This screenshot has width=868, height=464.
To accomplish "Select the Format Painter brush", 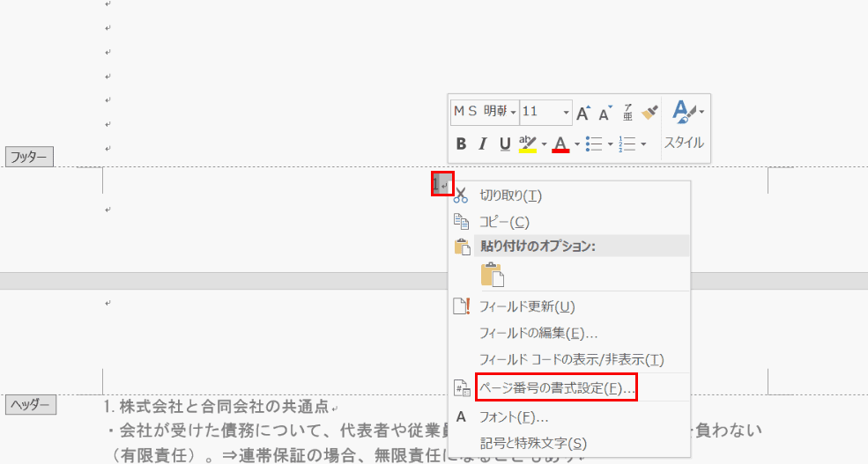I will tap(649, 112).
